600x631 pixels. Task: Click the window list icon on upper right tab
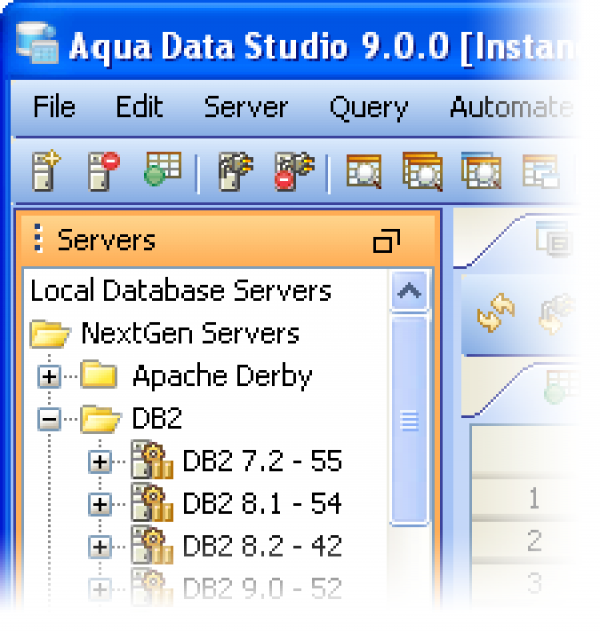point(555,239)
